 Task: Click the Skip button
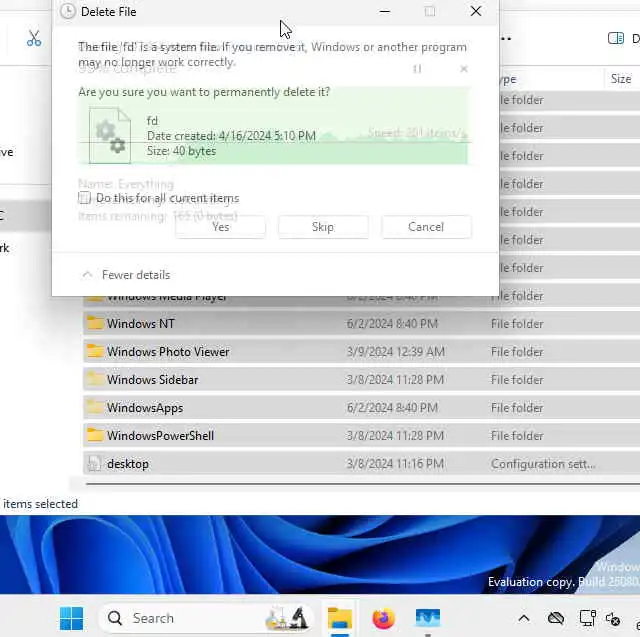point(323,227)
